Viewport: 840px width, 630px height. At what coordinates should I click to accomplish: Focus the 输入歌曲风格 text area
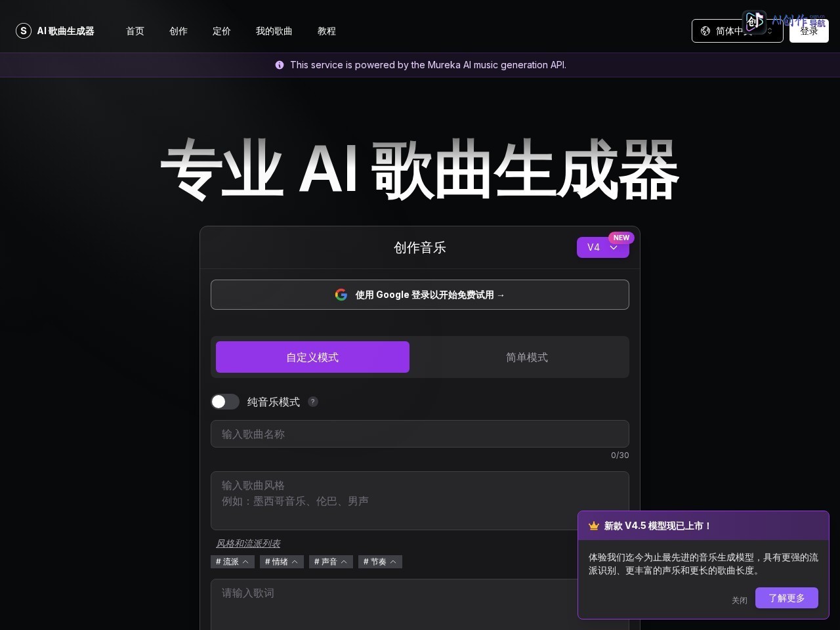(420, 500)
